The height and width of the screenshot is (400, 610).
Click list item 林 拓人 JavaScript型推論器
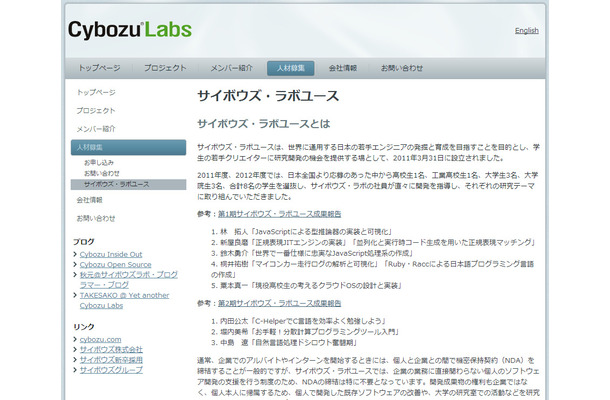coord(301,232)
